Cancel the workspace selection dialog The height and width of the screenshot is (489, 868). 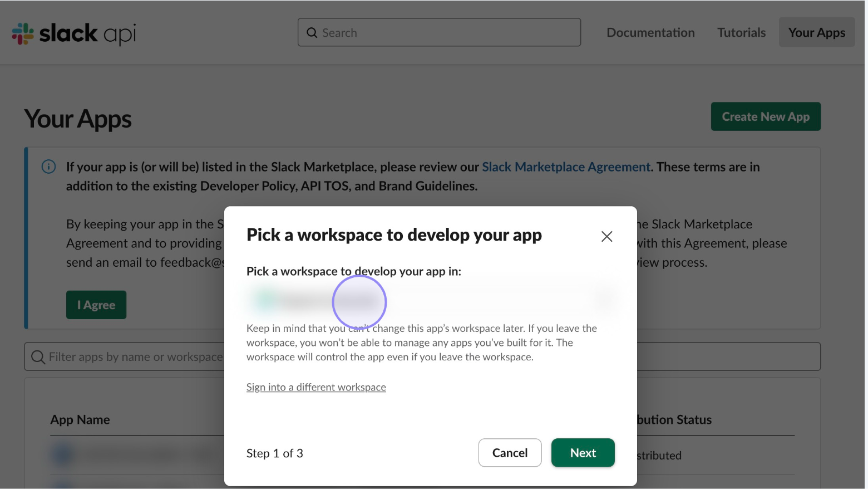coord(510,453)
